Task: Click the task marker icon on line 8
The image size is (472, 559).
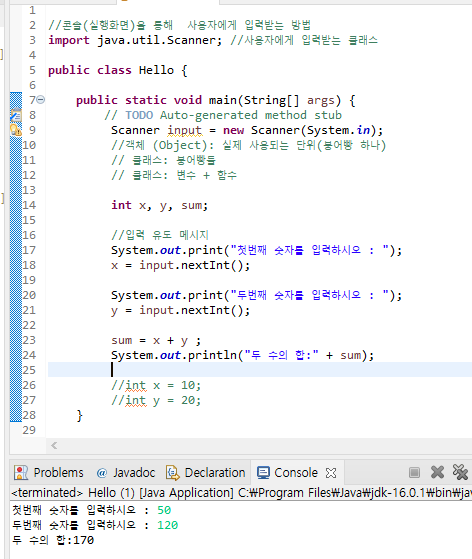Action: point(16,115)
